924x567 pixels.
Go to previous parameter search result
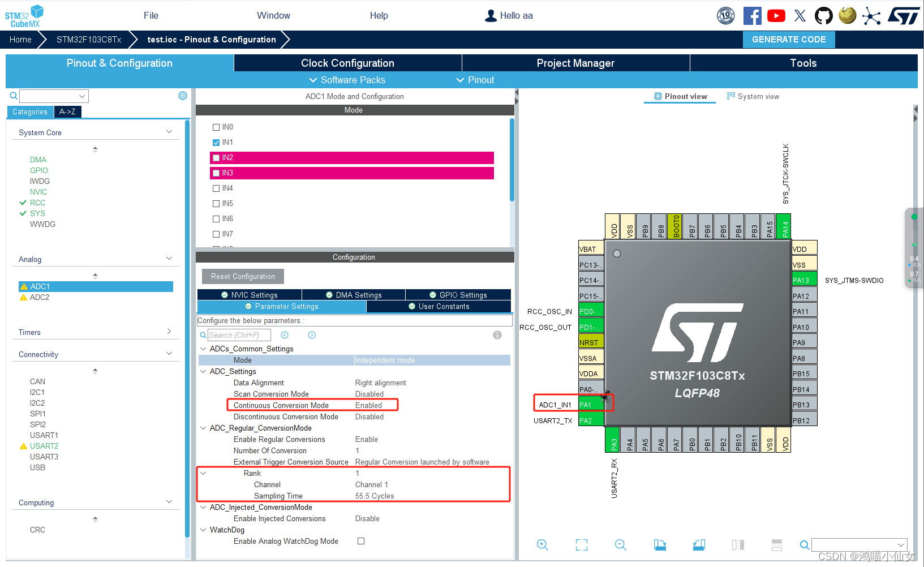click(x=285, y=335)
